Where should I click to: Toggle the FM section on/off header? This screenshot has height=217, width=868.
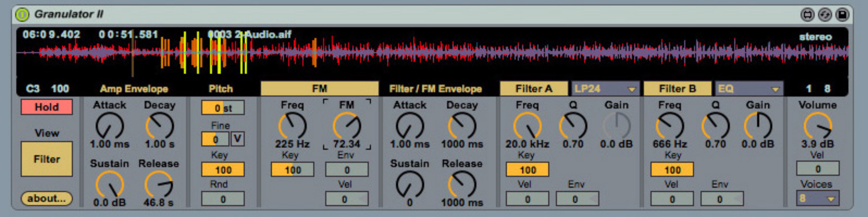(x=319, y=89)
